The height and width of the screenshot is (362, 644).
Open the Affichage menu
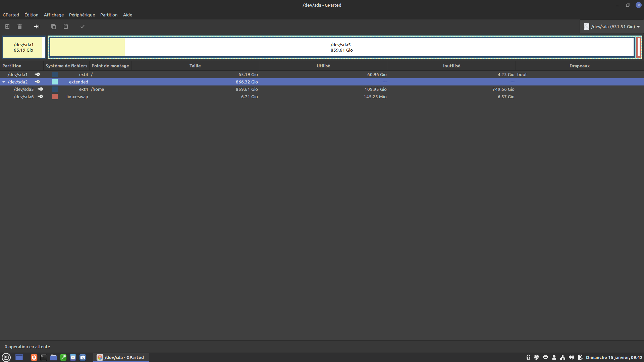coord(54,15)
